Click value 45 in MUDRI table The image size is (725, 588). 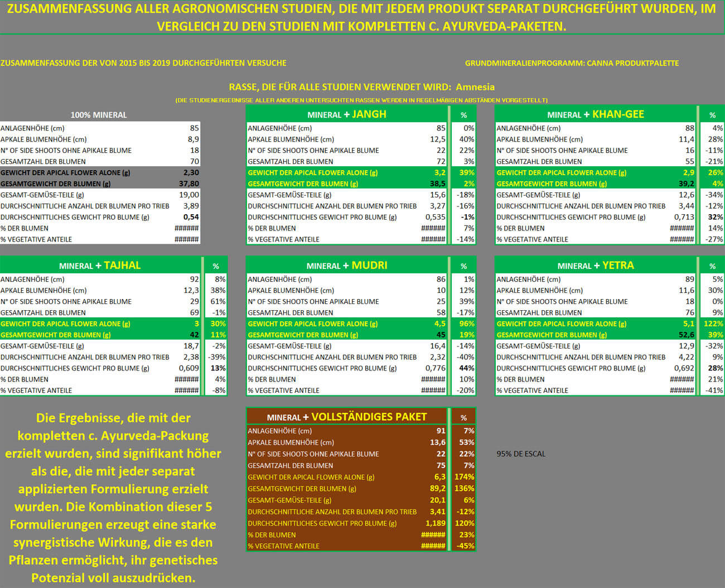click(x=441, y=335)
